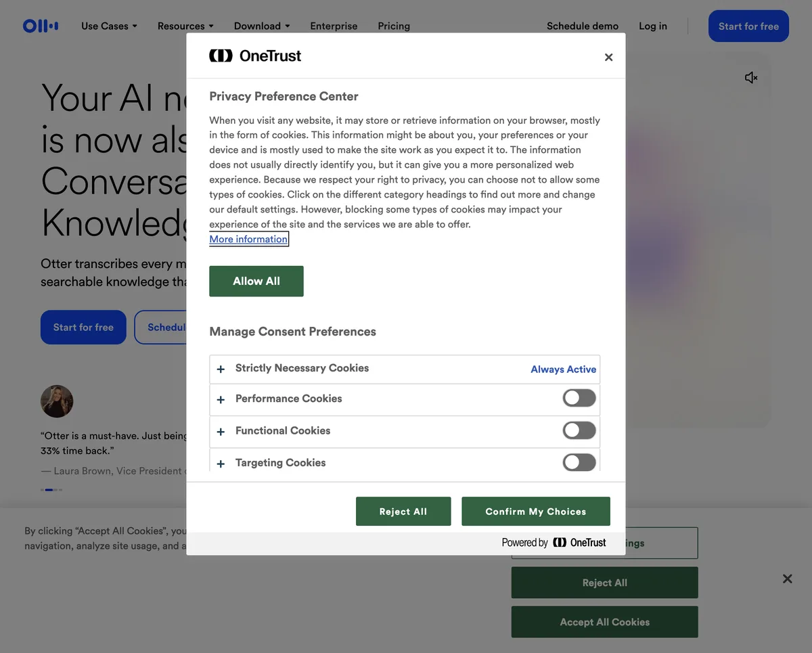
Task: Click Confirm My Choices button
Action: coord(536,511)
